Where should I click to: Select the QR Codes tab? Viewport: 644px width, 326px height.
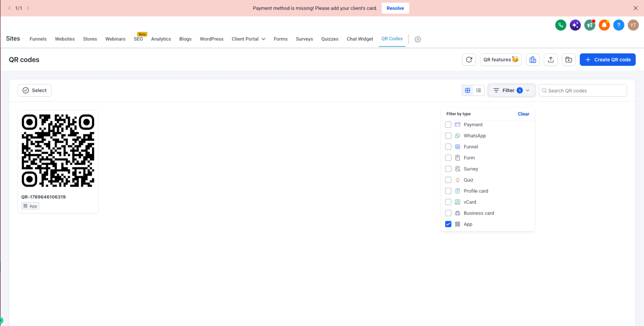pos(392,39)
